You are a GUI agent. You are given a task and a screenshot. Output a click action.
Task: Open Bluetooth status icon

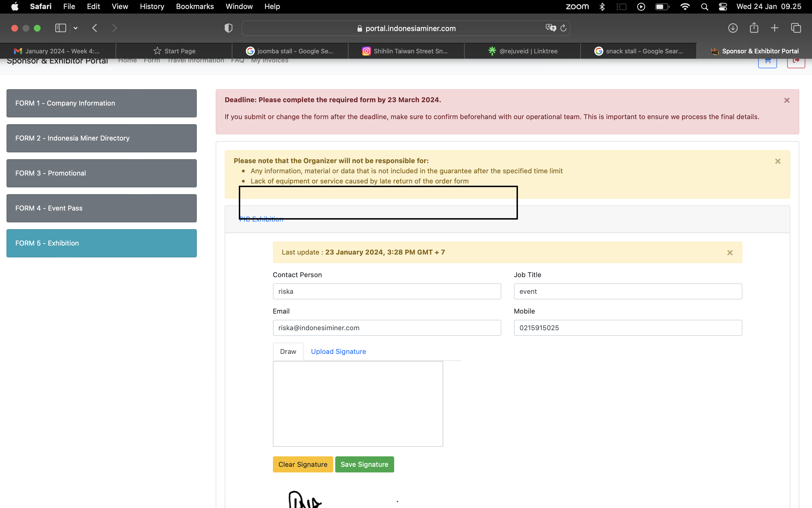[x=602, y=6]
